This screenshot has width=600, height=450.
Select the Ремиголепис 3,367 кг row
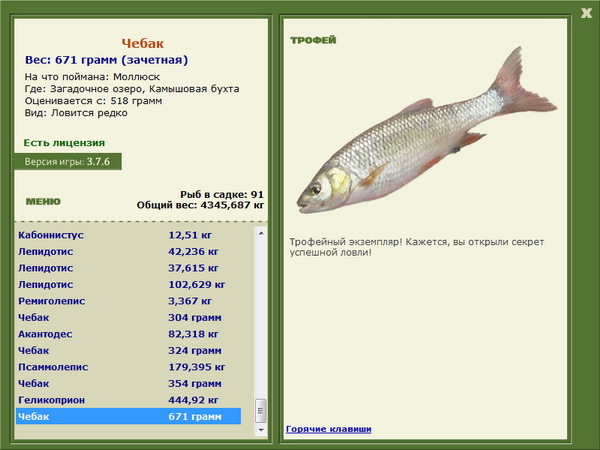129,301
